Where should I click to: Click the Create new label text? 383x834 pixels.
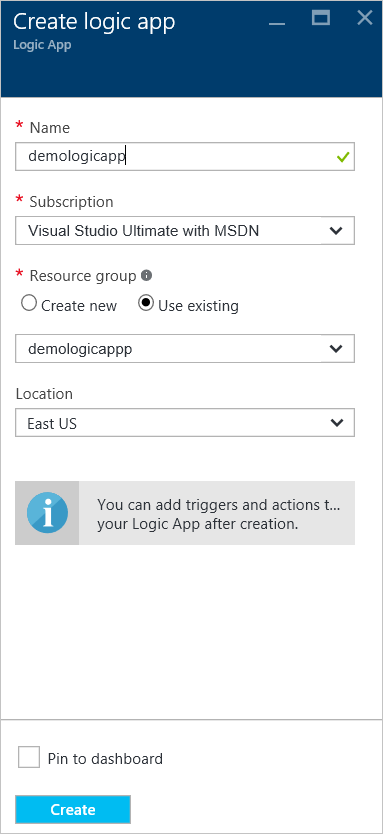(79, 306)
